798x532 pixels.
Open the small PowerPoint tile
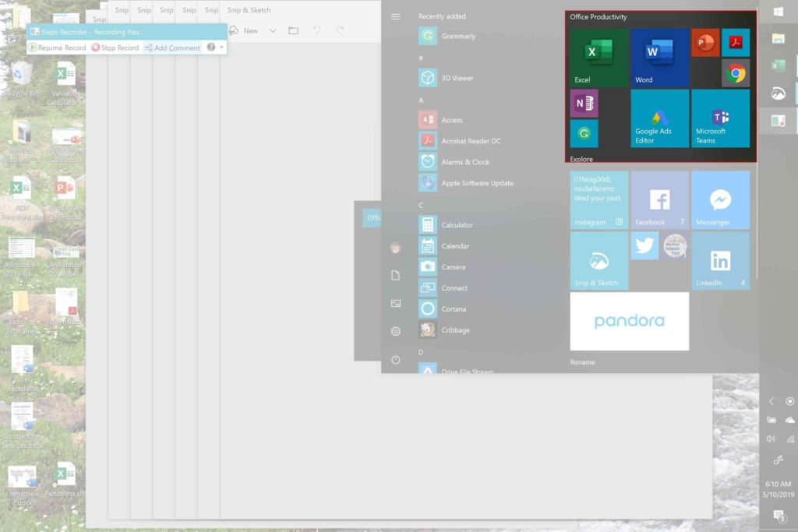(x=705, y=42)
